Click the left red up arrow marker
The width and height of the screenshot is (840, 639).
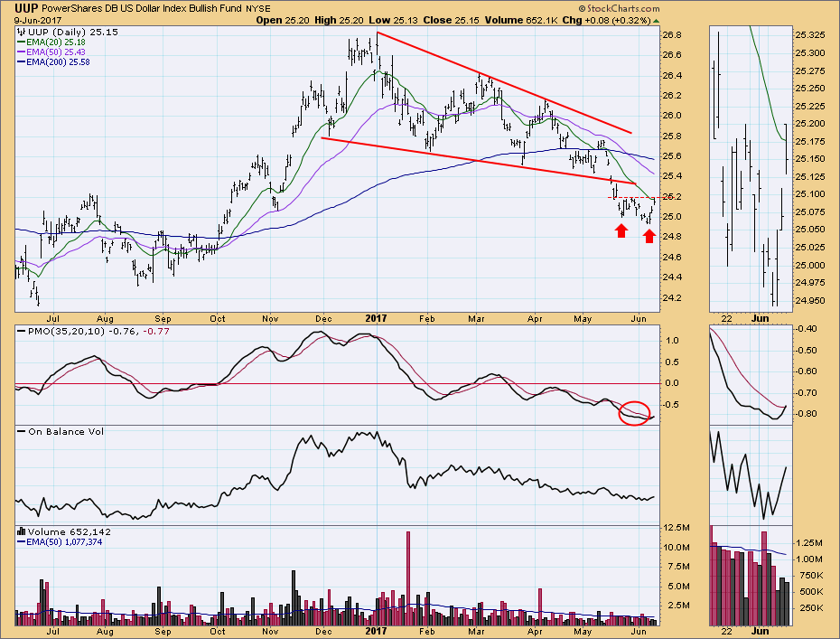click(x=621, y=232)
